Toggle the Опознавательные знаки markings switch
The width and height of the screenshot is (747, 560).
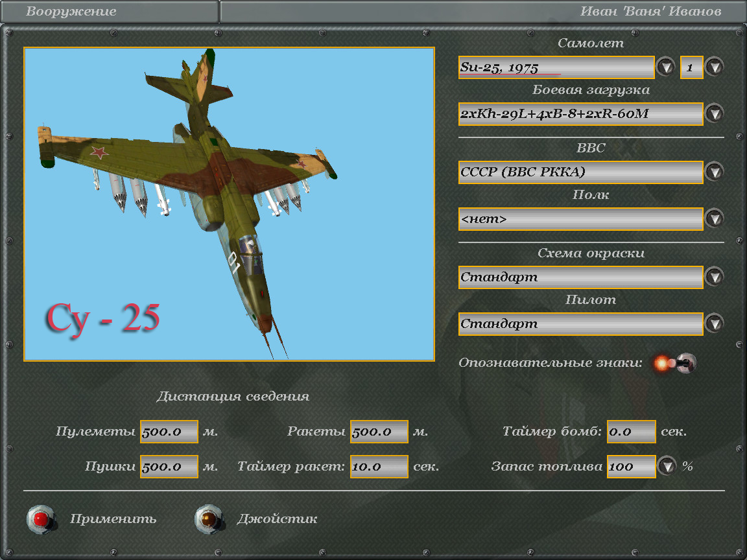674,364
